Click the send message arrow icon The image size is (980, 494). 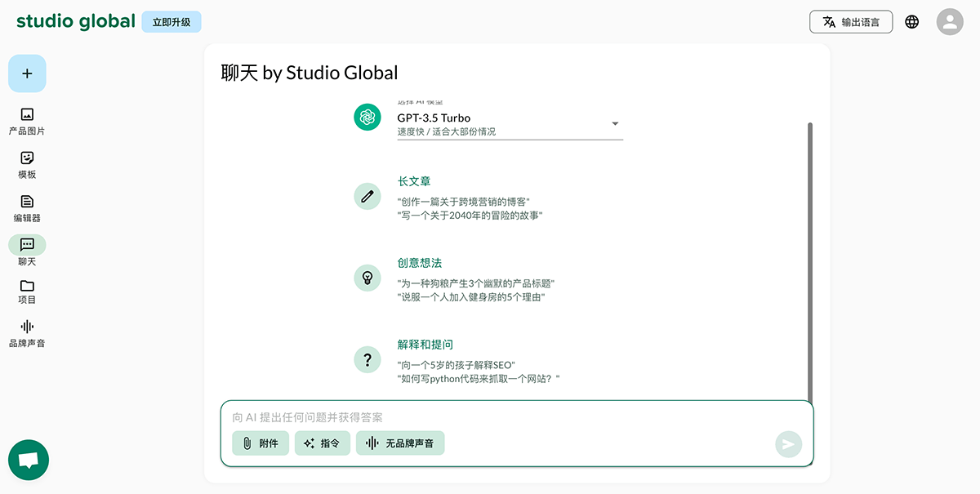pos(787,444)
